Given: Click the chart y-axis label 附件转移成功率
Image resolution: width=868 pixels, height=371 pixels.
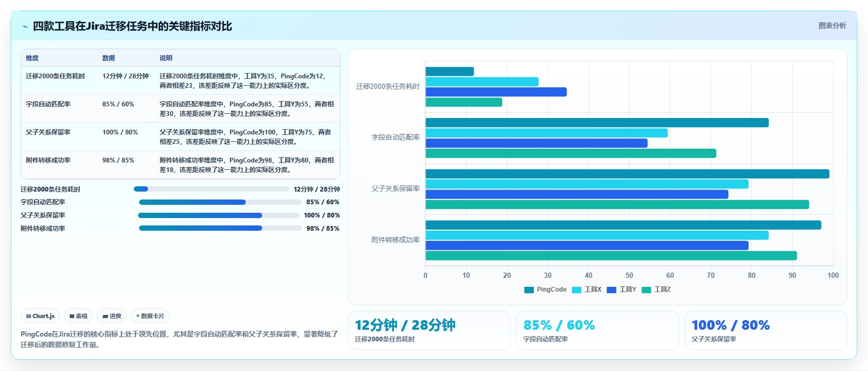Looking at the screenshot, I should (x=395, y=240).
